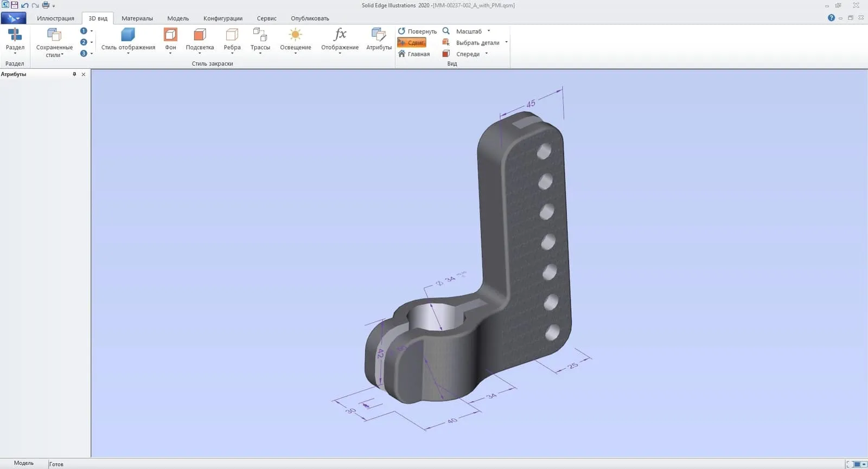Click the 40 dimension label on model
The width and height of the screenshot is (868, 469).
pyautogui.click(x=452, y=421)
